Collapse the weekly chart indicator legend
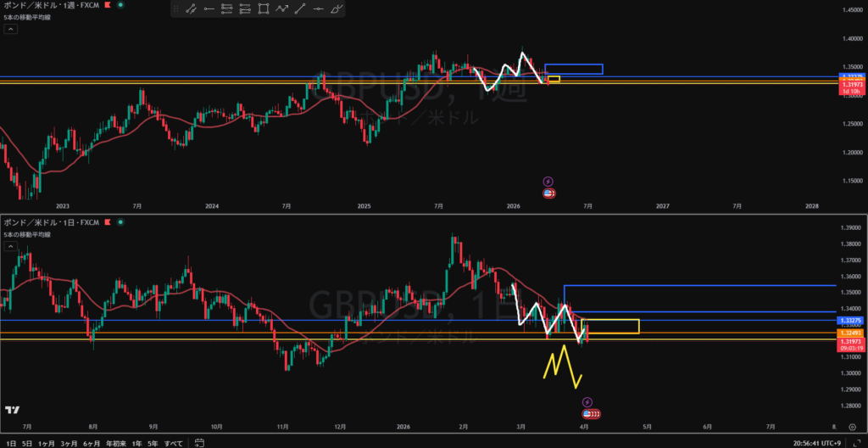Screen dimensions: 868x448 click(x=10, y=29)
